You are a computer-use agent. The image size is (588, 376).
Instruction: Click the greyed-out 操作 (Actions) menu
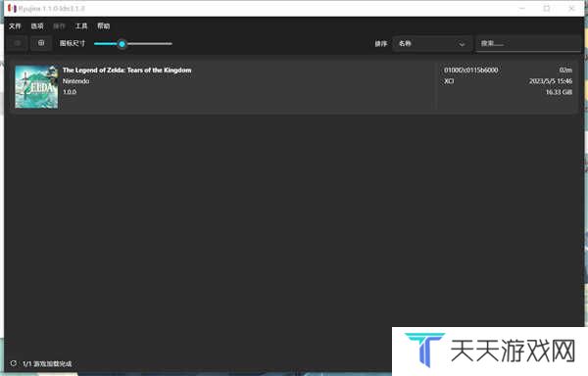tap(59, 26)
